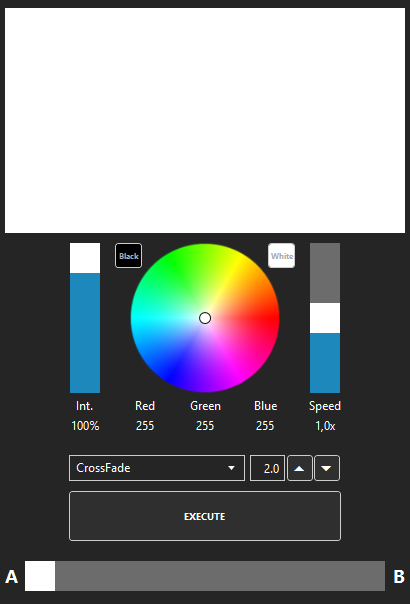Click the white Intensity slider thumb

coord(85,258)
